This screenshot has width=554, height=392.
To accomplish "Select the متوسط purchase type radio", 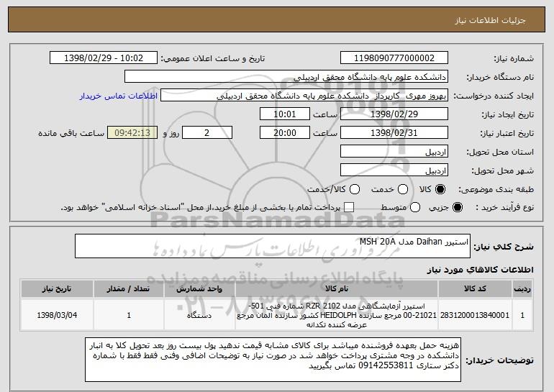I will [x=415, y=208].
